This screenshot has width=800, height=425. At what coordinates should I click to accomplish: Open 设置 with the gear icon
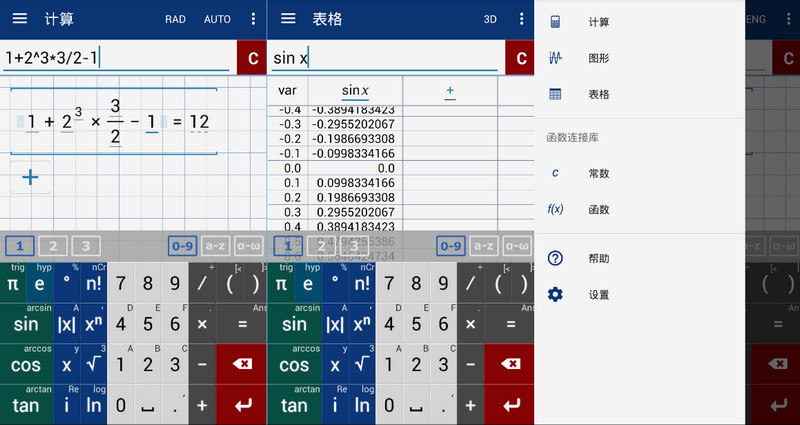coord(556,294)
